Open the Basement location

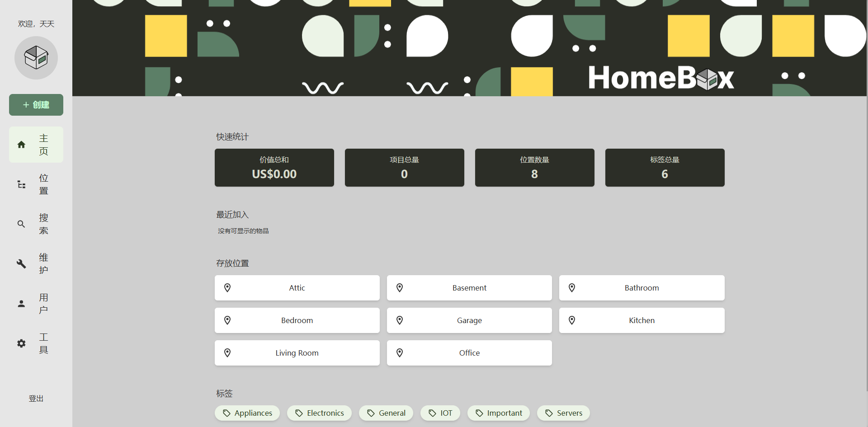(x=469, y=288)
